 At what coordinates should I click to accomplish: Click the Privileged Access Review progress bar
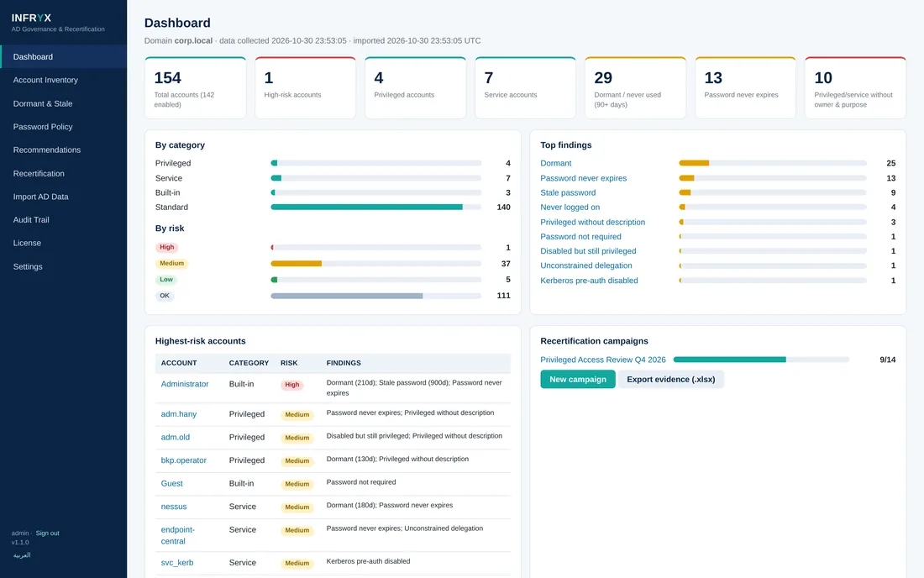click(761, 360)
